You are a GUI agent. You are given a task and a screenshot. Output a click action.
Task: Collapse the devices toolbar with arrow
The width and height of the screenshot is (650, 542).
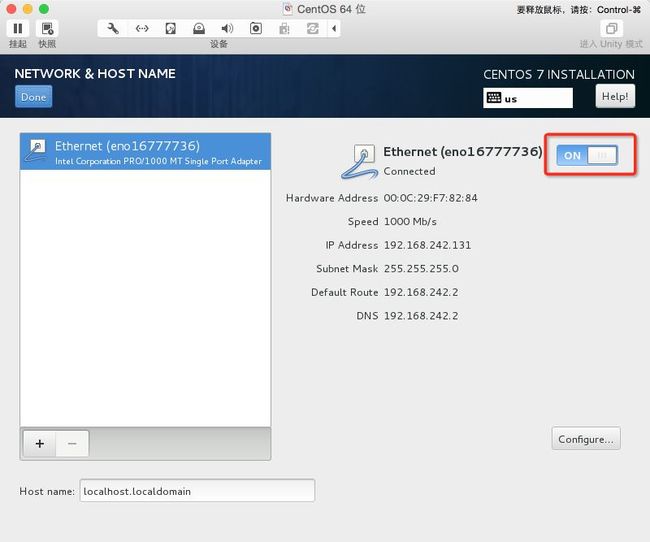click(x=334, y=29)
